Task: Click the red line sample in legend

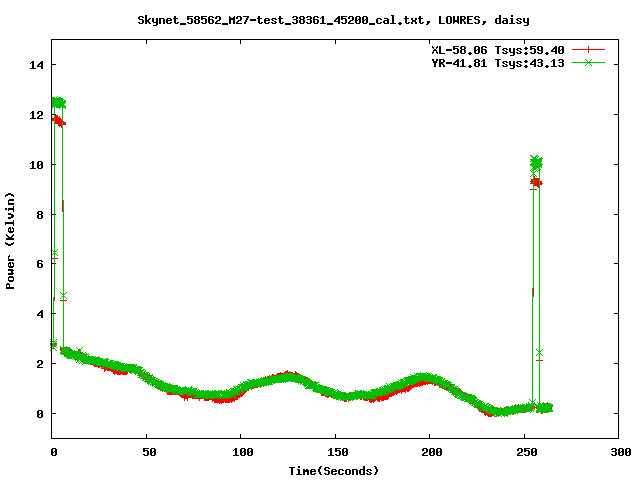Action: tap(589, 48)
